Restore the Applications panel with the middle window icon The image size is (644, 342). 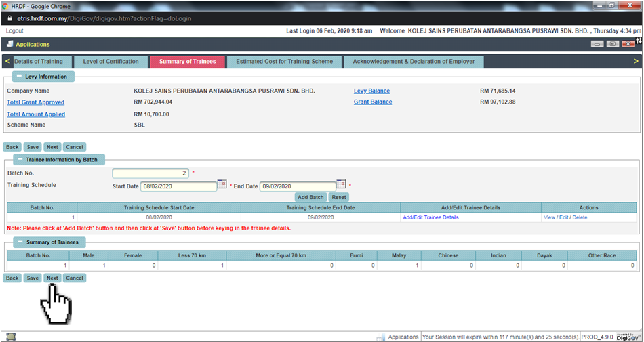pyautogui.click(x=613, y=44)
